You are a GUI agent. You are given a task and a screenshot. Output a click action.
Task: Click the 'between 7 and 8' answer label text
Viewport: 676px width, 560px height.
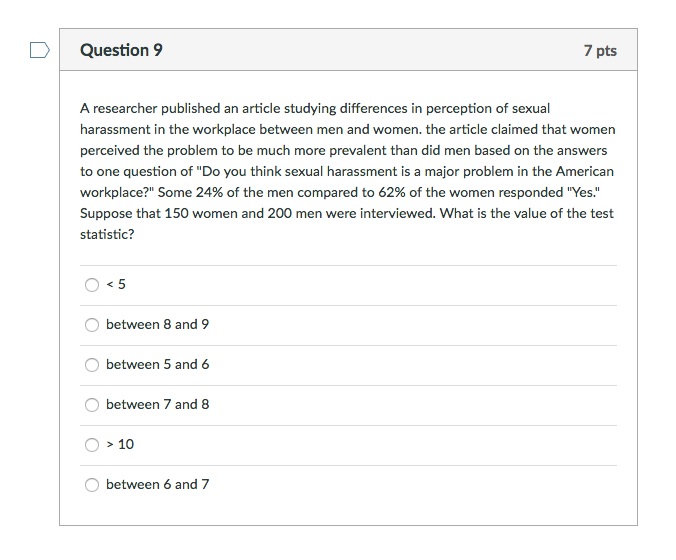pyautogui.click(x=157, y=404)
